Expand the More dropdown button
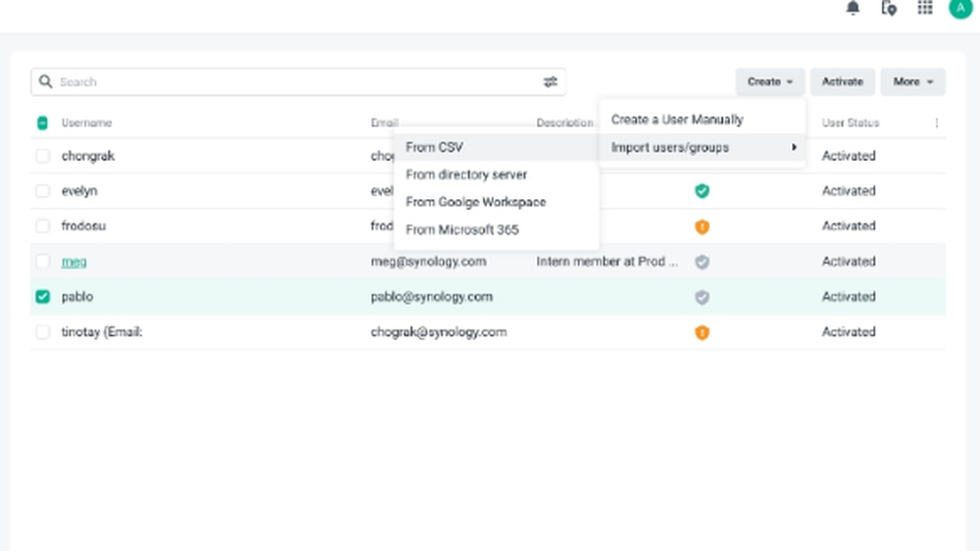The image size is (980, 551). click(x=912, y=82)
